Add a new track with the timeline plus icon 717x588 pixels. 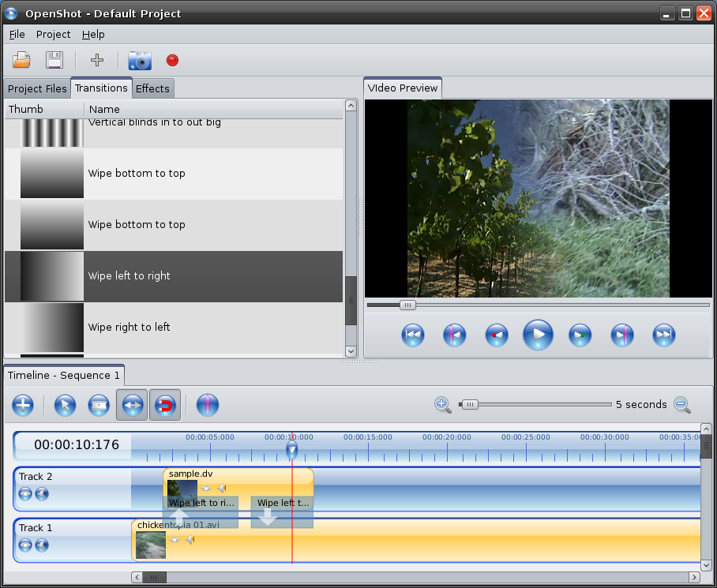[x=23, y=406]
